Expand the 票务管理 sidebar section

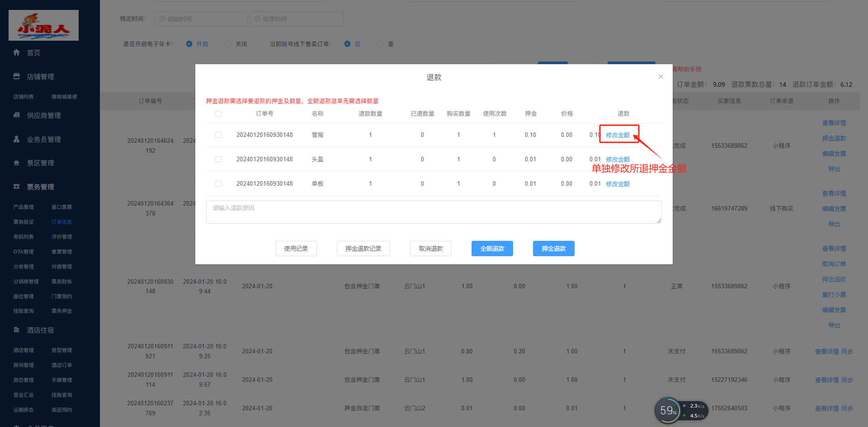[41, 187]
